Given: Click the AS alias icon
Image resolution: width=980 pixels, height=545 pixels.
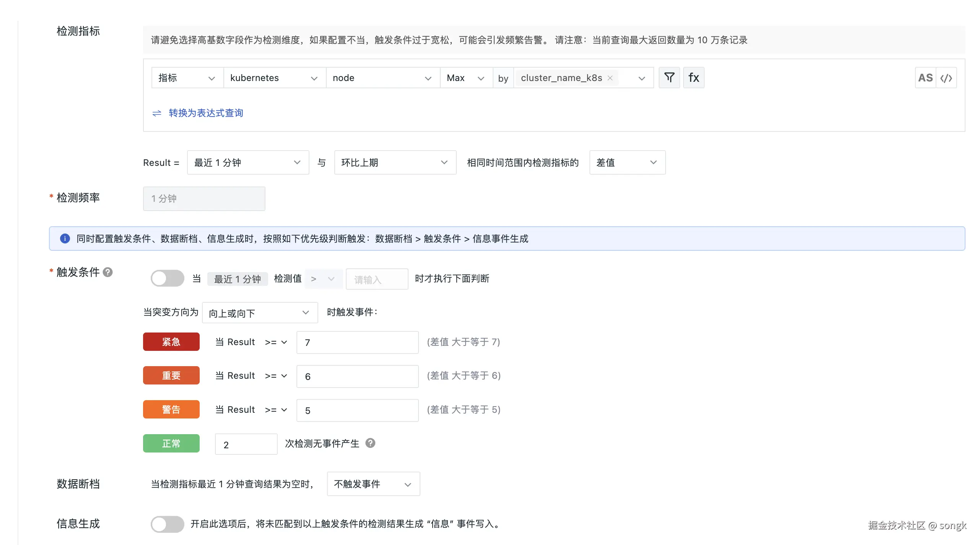Looking at the screenshot, I should pos(925,78).
